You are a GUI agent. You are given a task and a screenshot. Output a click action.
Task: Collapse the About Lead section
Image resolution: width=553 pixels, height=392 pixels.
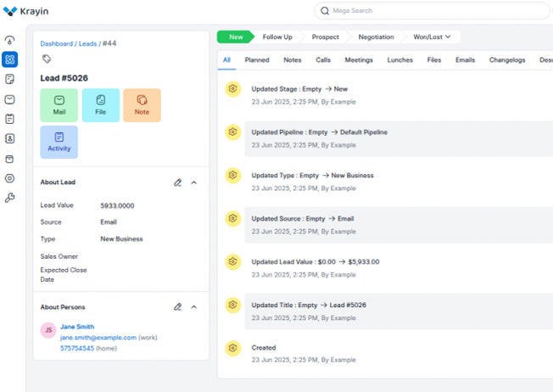pyautogui.click(x=193, y=182)
